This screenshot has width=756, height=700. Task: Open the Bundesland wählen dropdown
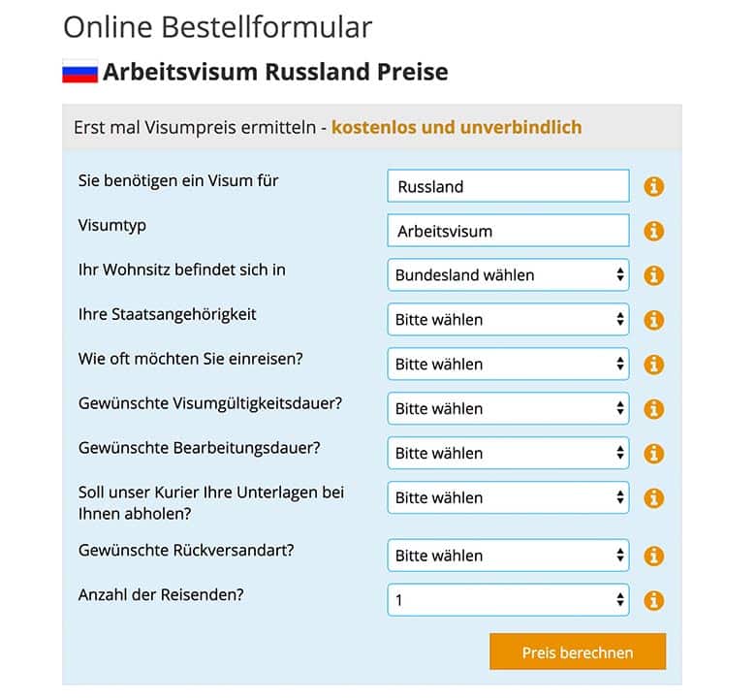pos(508,275)
